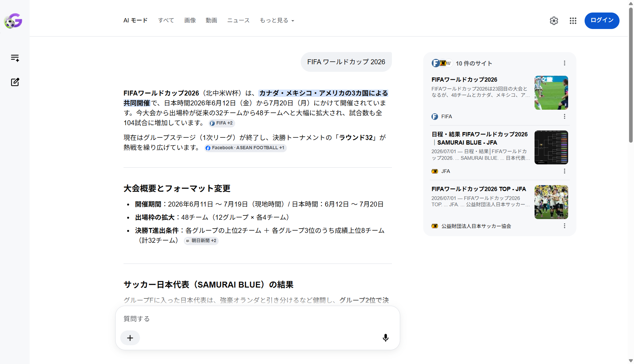Open the Google apps grid icon
Screen dimensions: 634x364
click(x=573, y=21)
